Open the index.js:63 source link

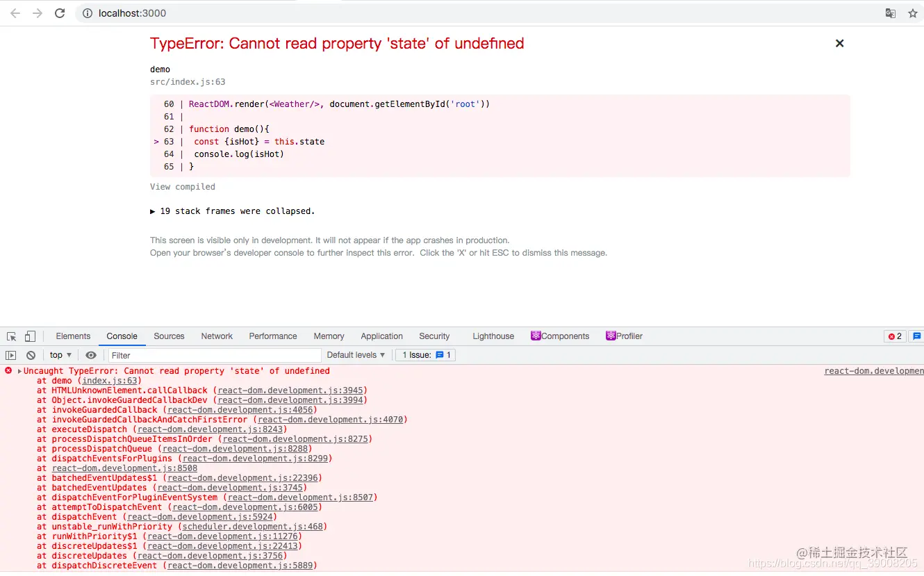[x=111, y=381]
